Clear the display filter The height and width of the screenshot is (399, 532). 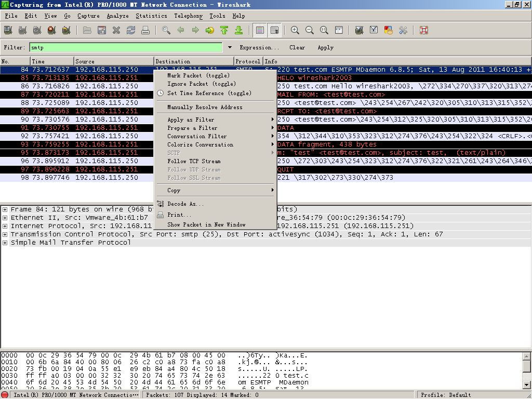(297, 47)
